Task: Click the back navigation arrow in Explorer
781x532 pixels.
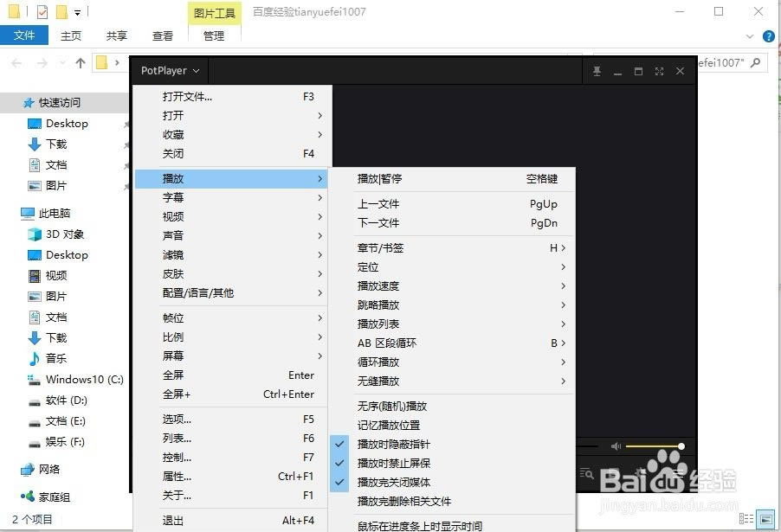Action: click(16, 62)
